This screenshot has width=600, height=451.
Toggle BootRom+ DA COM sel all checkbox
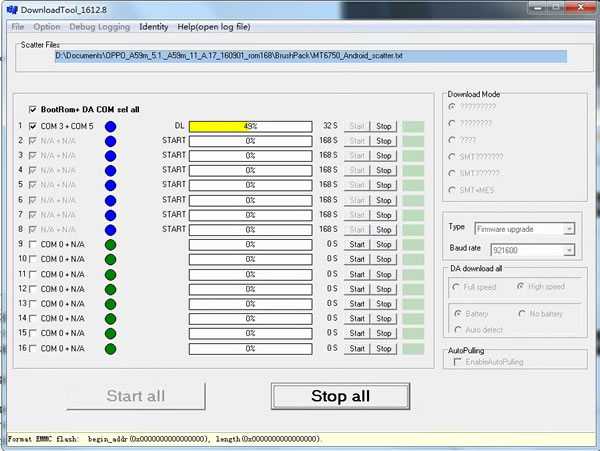[34, 109]
